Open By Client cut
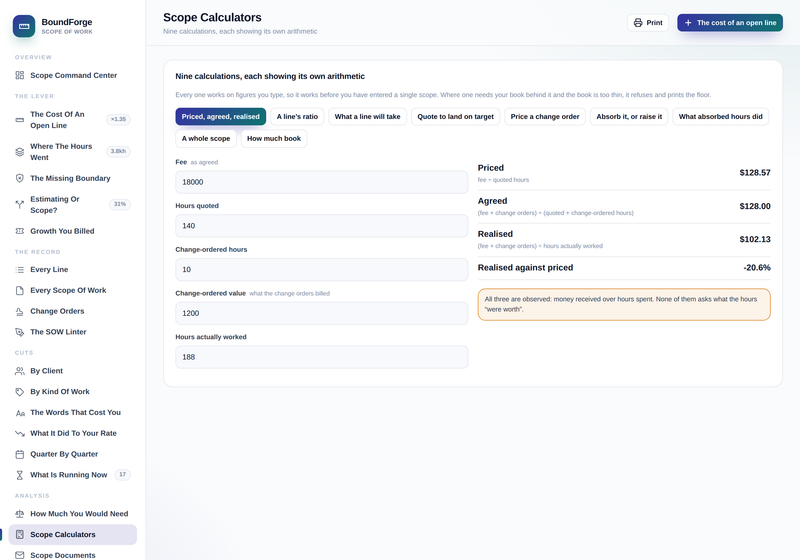The height and width of the screenshot is (560, 800). point(72,371)
